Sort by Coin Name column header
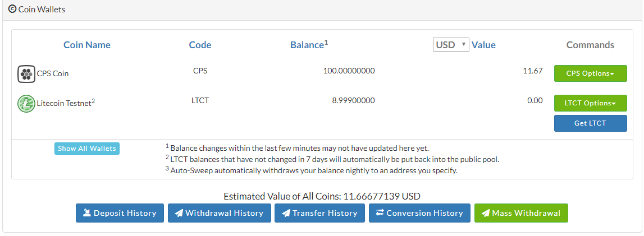 [x=87, y=45]
